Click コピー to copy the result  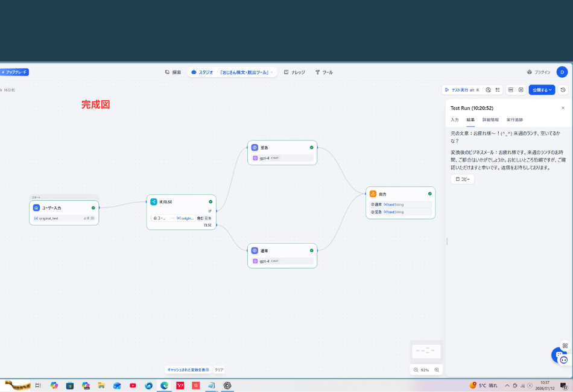click(463, 179)
